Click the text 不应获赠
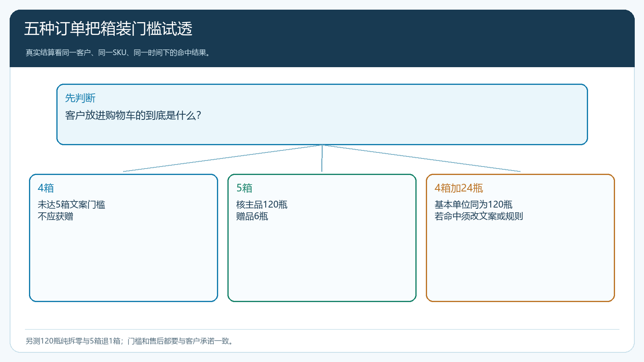 (x=56, y=216)
